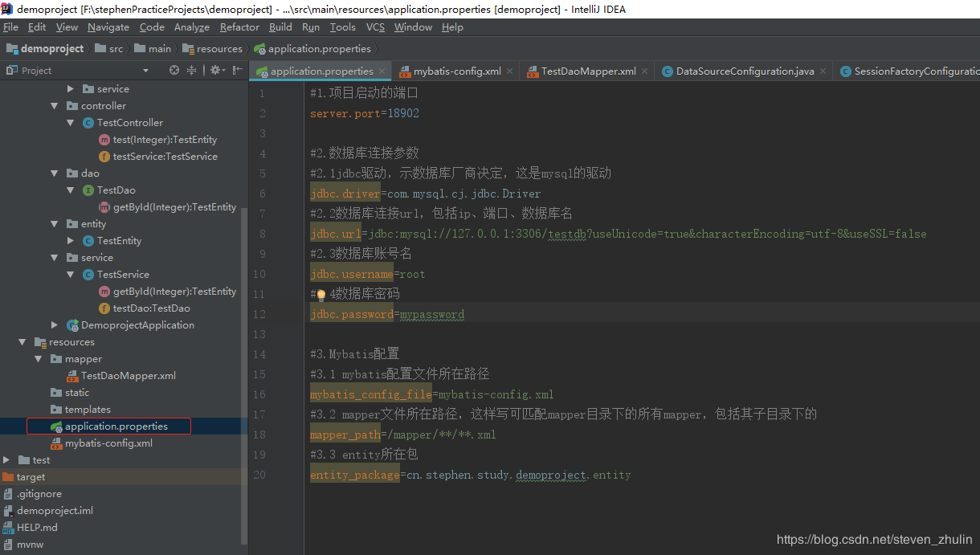Open the Project panel settings gear icon
This screenshot has width=980, height=555.
pyautogui.click(x=215, y=70)
